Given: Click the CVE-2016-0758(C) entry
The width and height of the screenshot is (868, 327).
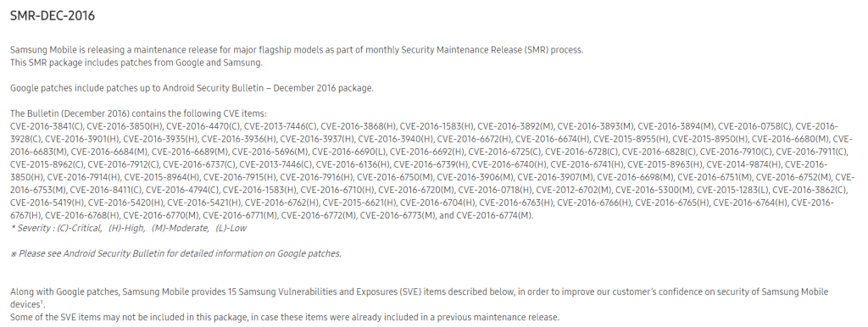Looking at the screenshot, I should (755, 126).
